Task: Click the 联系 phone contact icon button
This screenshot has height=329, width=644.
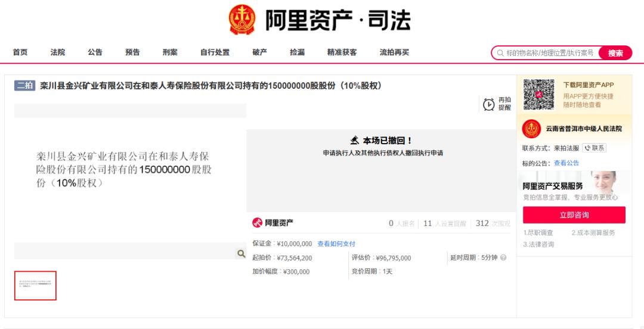Action: click(594, 148)
